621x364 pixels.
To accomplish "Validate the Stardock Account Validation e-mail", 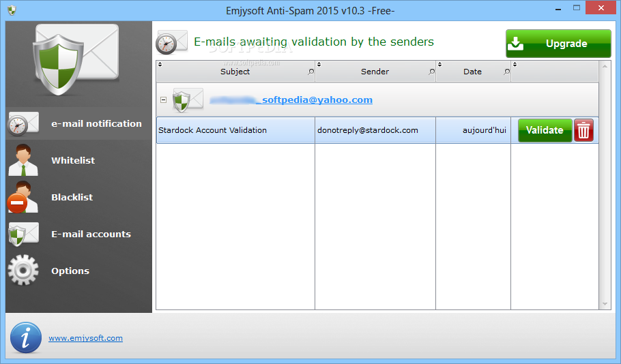I will coord(545,130).
